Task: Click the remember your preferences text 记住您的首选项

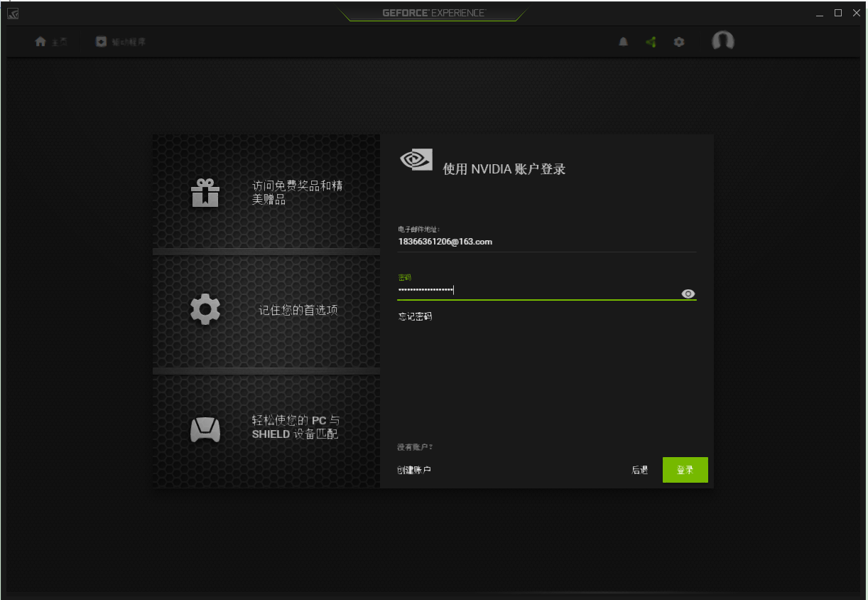Action: (298, 310)
